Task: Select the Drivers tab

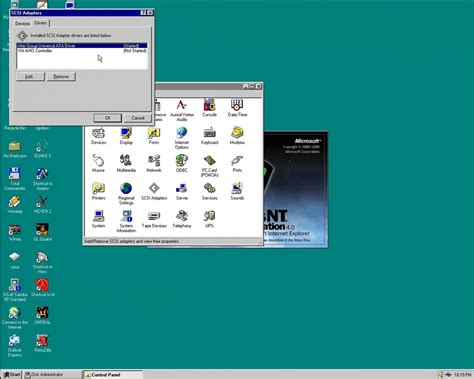Action: [x=41, y=23]
